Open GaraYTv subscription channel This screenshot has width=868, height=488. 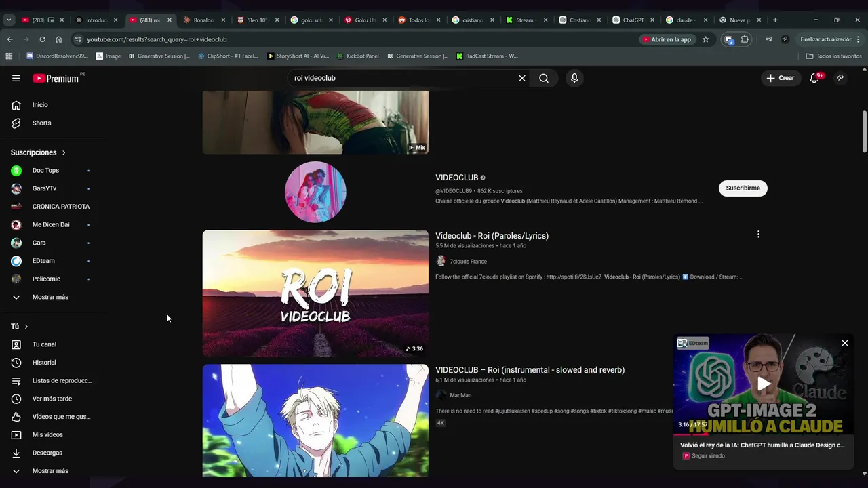(52, 188)
